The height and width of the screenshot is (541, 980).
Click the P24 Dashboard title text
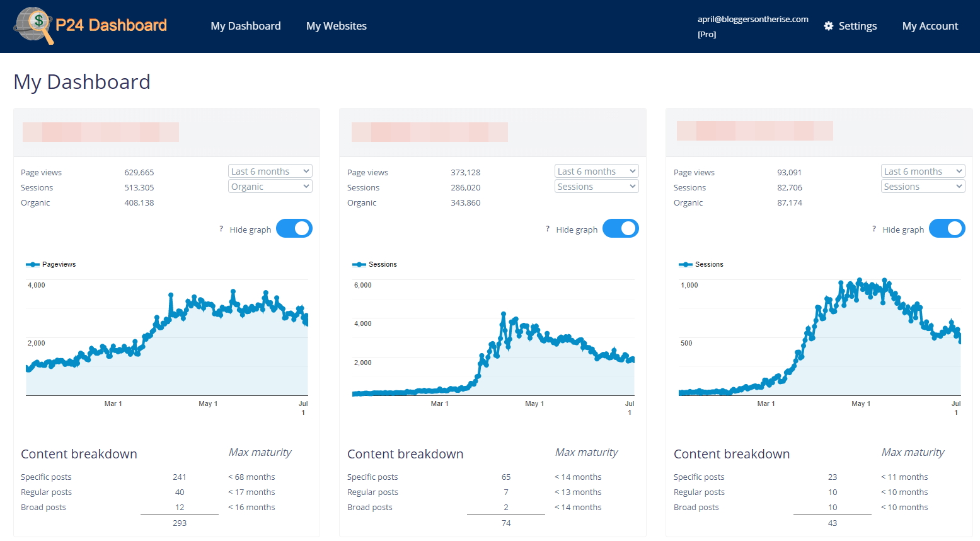coord(111,25)
